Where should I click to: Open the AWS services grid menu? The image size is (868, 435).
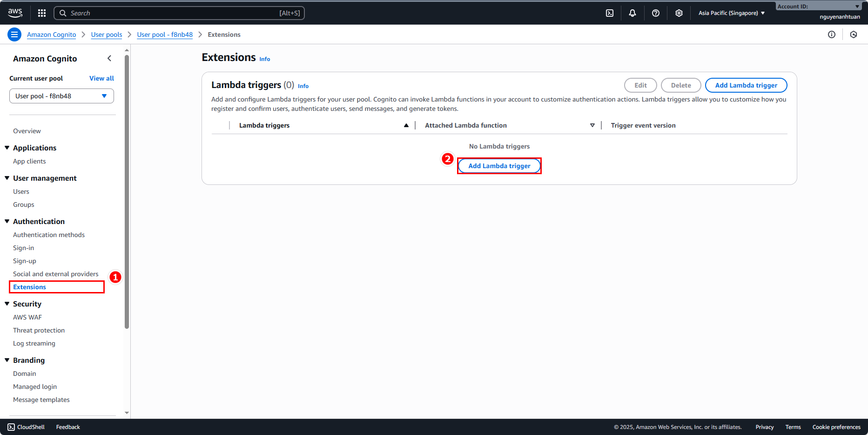[42, 13]
